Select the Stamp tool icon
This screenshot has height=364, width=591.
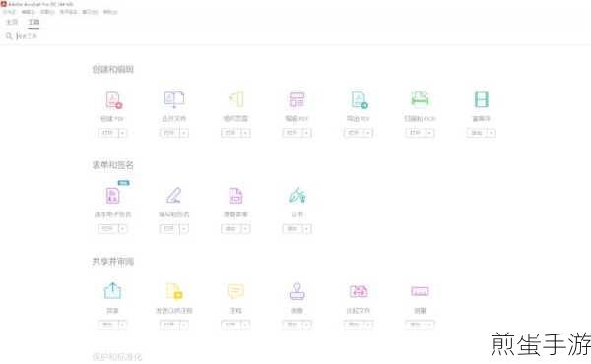[x=297, y=291]
